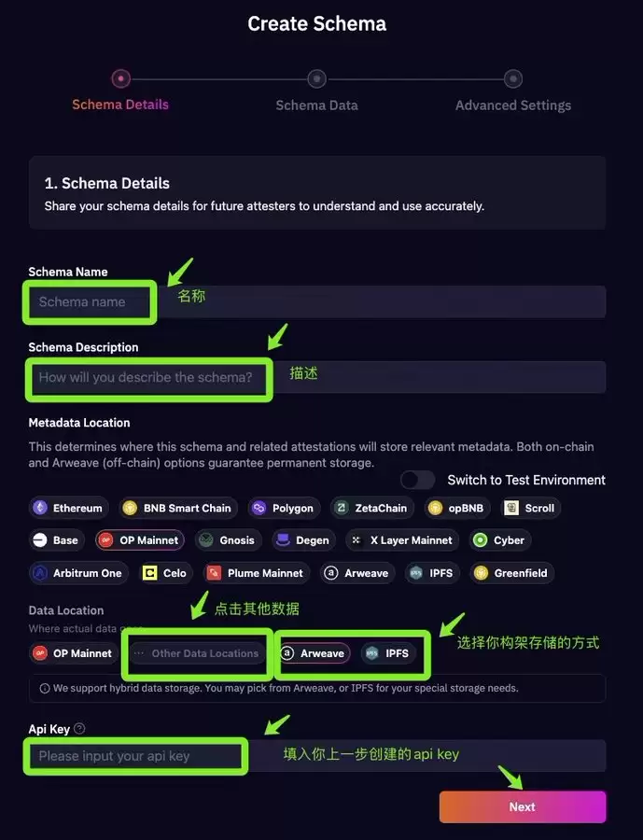Click the Next button
This screenshot has height=840, width=643.
tap(523, 807)
